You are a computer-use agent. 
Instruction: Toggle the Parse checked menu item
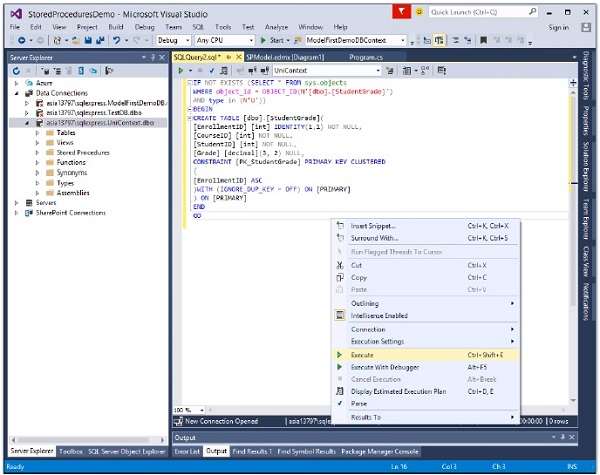point(358,403)
